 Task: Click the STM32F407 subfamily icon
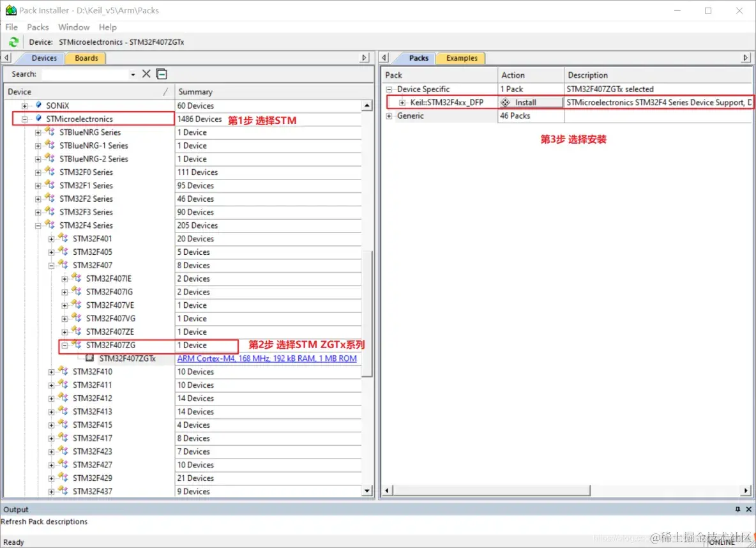tap(63, 264)
